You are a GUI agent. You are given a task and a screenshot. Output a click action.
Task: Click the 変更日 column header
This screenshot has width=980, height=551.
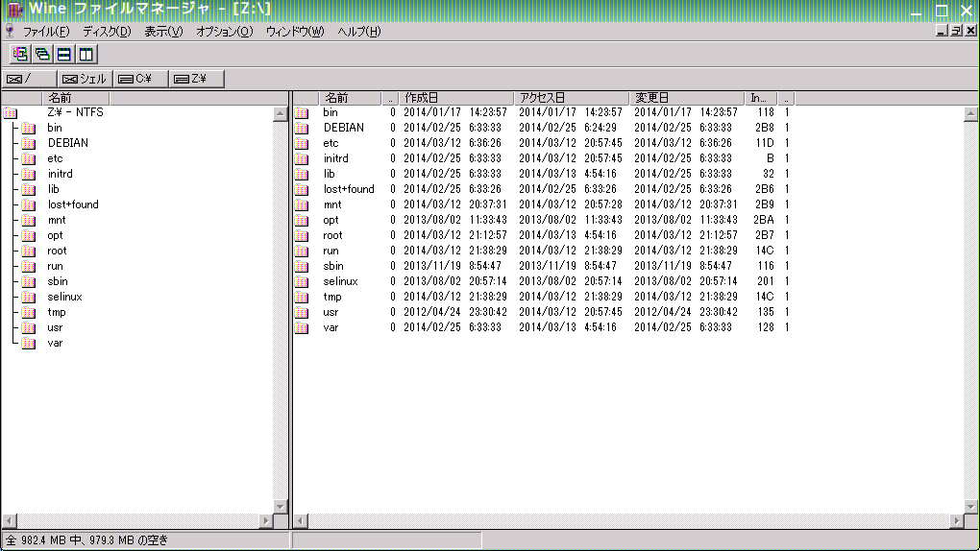[687, 98]
